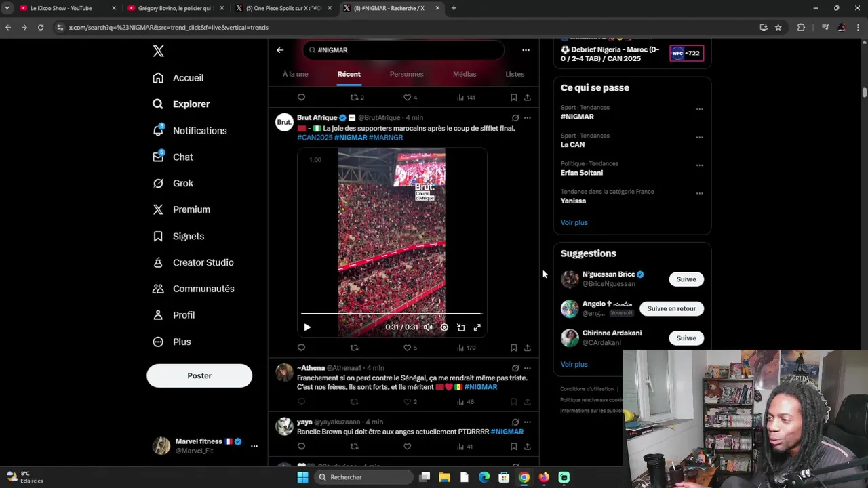The image size is (868, 488).
Task: Click the video progress bar
Action: pyautogui.click(x=391, y=314)
